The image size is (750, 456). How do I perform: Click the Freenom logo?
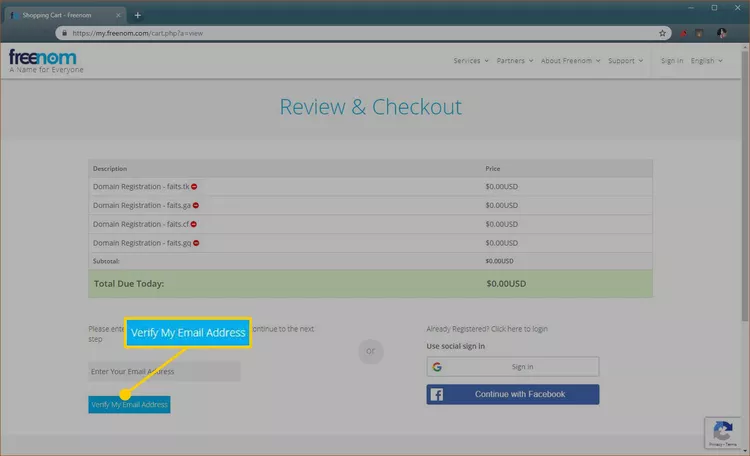43,60
